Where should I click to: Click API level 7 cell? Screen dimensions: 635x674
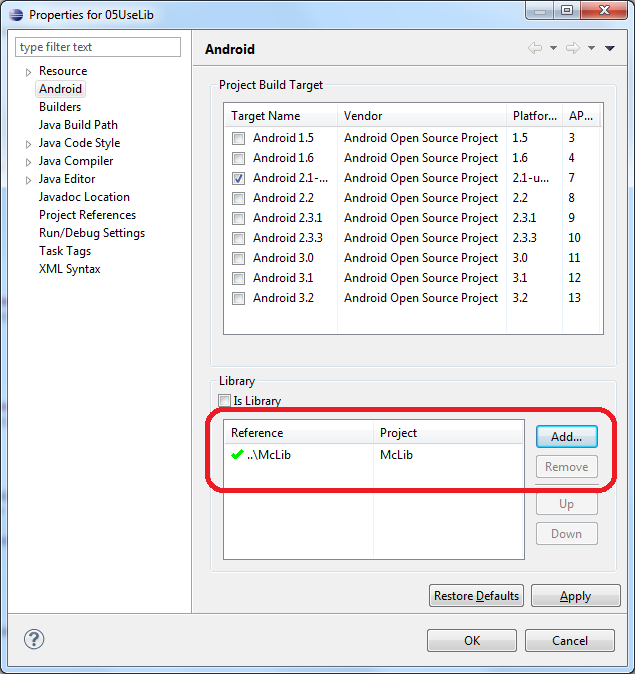tap(571, 178)
